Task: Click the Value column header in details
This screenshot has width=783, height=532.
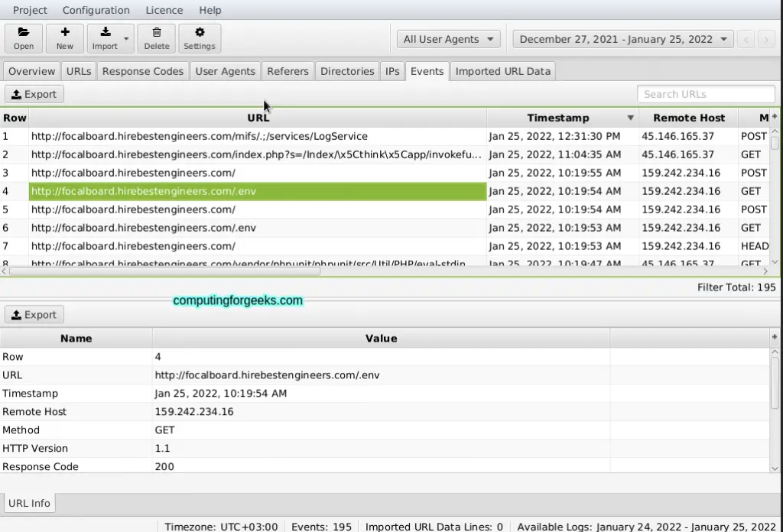Action: [x=381, y=339]
